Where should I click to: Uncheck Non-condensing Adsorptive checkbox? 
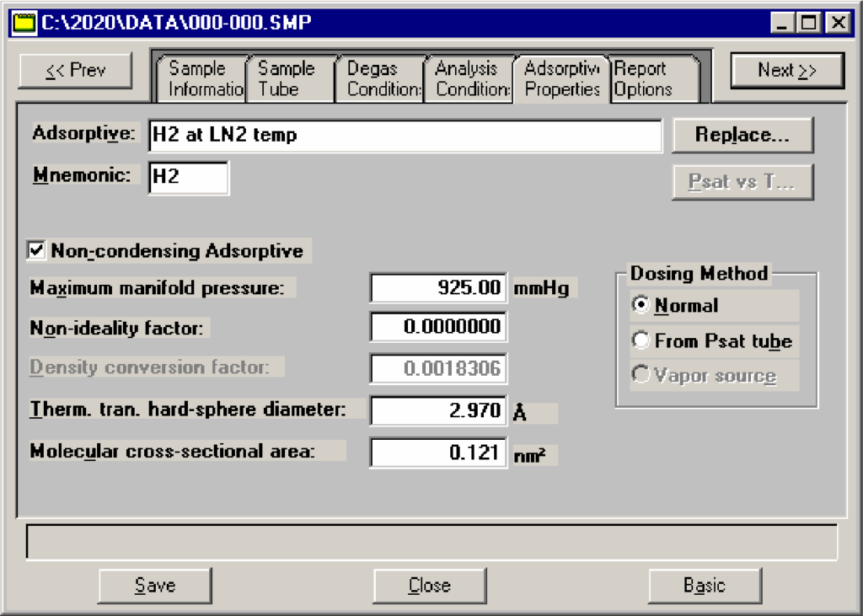click(x=37, y=250)
